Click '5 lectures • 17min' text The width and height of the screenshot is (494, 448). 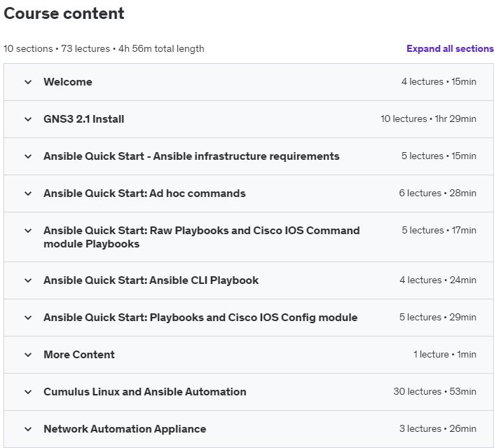(x=439, y=231)
